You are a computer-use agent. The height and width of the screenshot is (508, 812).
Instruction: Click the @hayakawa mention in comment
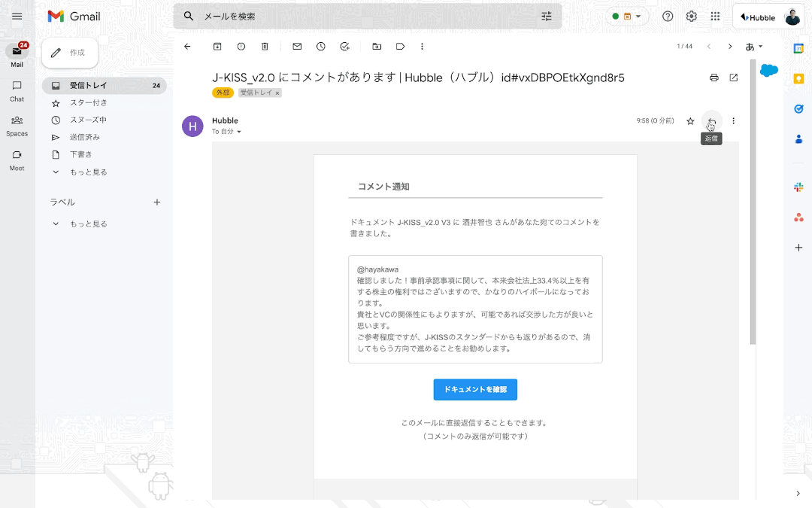click(x=377, y=269)
